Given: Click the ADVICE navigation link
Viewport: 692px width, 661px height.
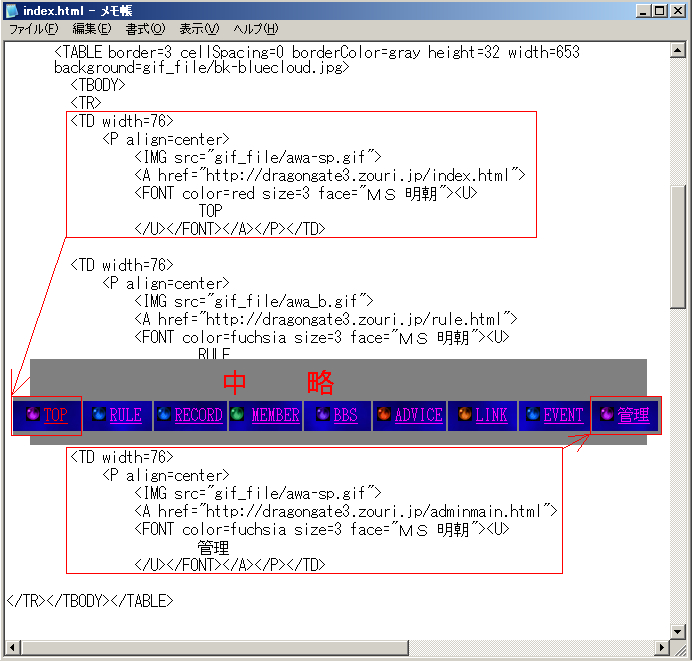Looking at the screenshot, I should pos(418,415).
